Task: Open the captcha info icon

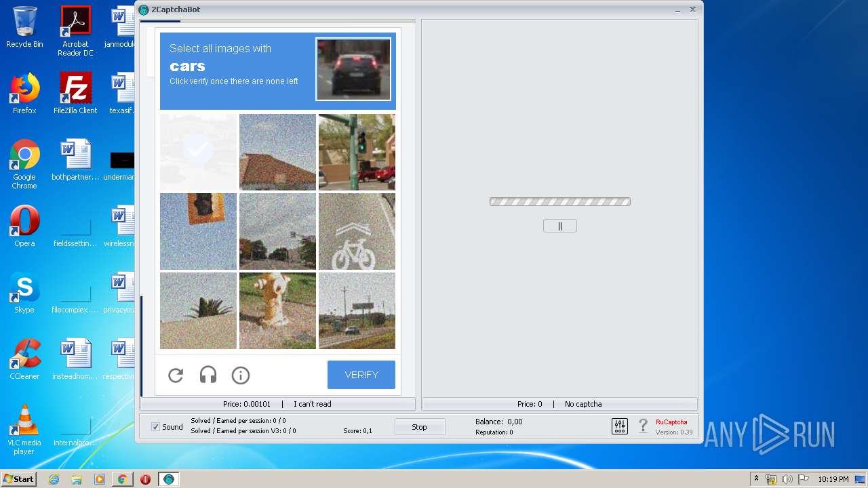Action: [241, 375]
